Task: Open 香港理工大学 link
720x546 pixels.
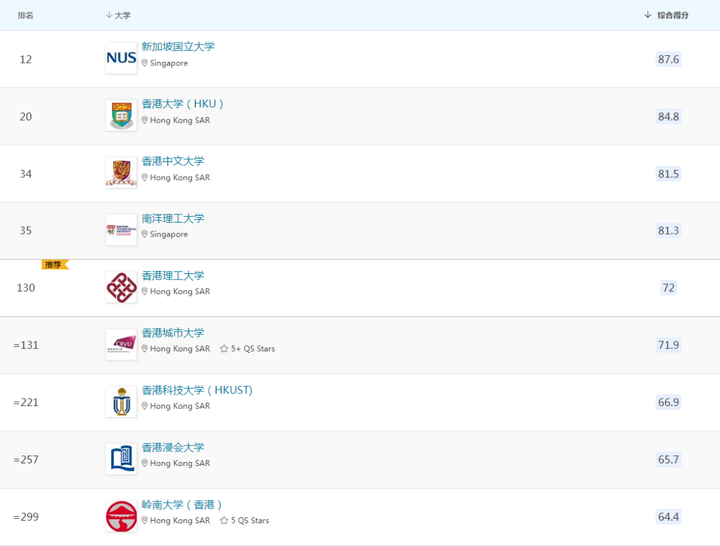Action: pyautogui.click(x=173, y=276)
